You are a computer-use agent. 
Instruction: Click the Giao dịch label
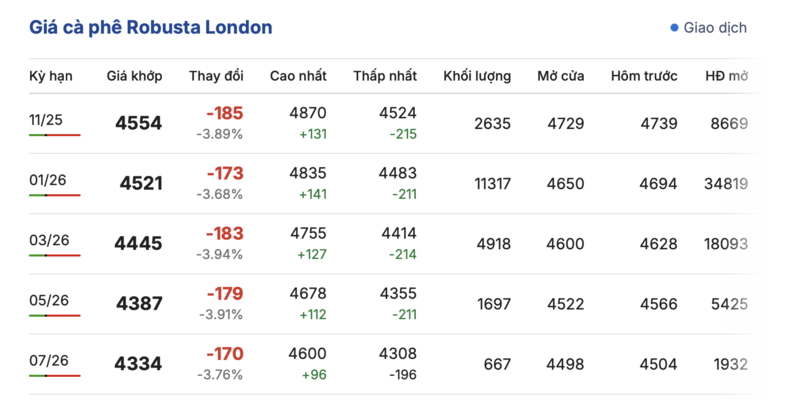pyautogui.click(x=715, y=28)
